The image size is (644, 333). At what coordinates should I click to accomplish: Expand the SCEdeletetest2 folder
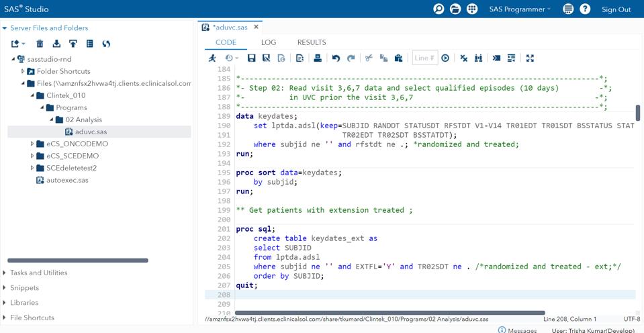(32, 168)
